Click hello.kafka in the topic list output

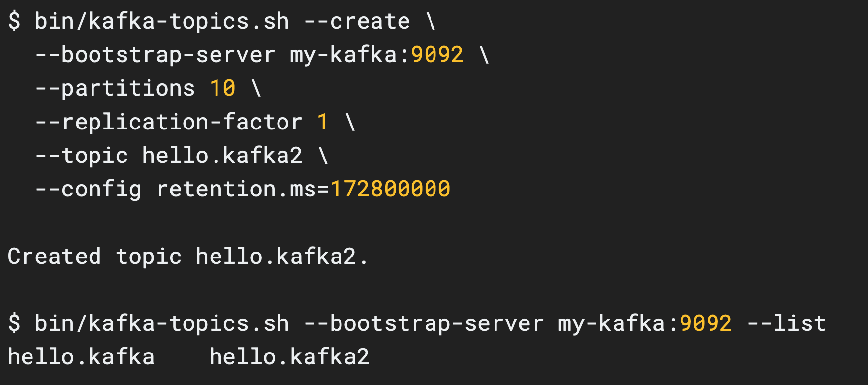(x=81, y=356)
